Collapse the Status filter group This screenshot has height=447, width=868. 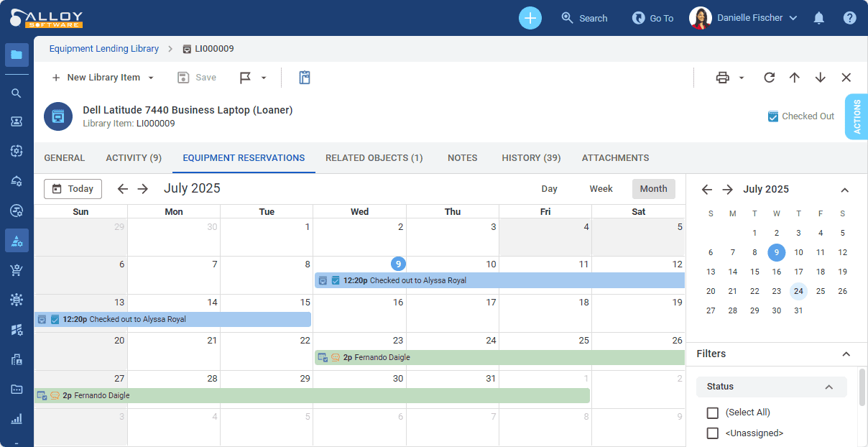828,387
